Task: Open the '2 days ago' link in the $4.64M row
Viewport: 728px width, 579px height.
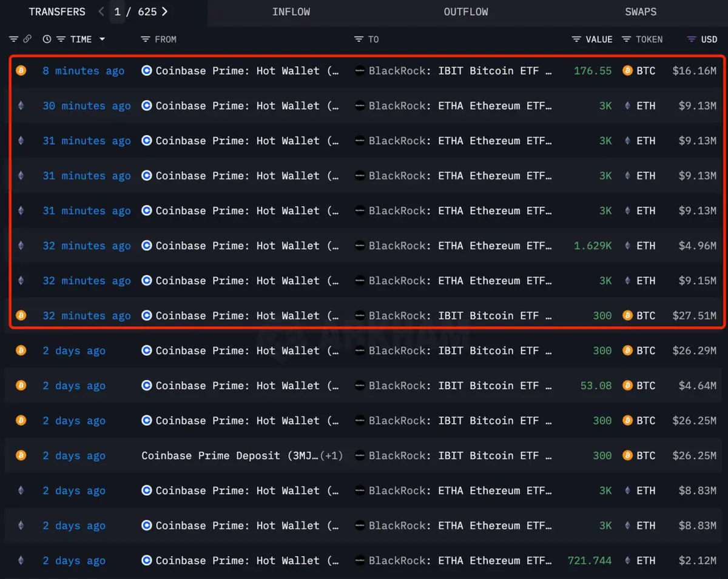Action: (74, 386)
